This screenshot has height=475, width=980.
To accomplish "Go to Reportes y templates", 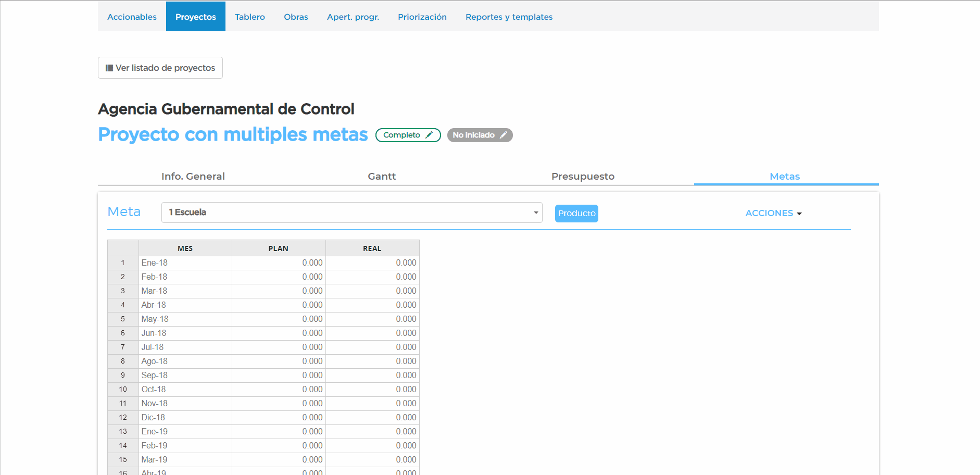I will [x=509, y=17].
